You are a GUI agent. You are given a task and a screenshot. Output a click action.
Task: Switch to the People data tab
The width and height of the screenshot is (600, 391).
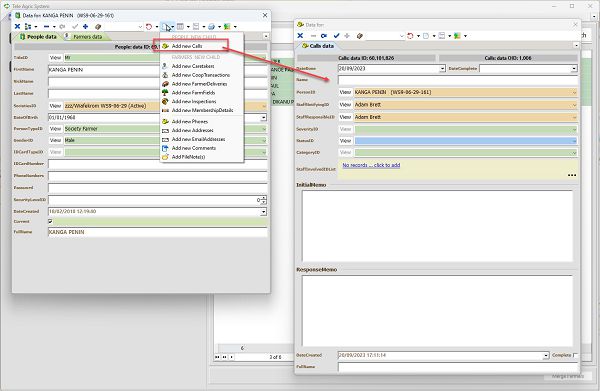[x=38, y=37]
